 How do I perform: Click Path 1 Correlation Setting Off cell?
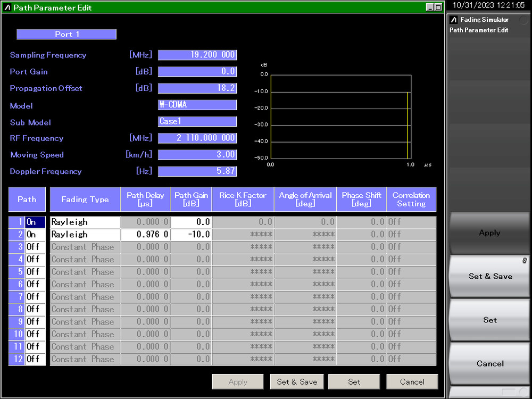pos(411,222)
